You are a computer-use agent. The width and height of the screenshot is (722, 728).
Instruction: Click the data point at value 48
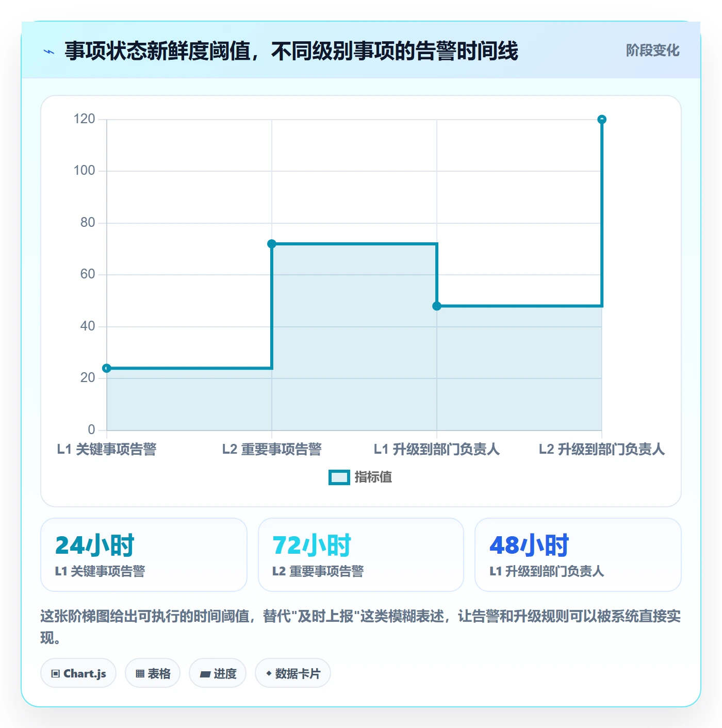click(437, 306)
